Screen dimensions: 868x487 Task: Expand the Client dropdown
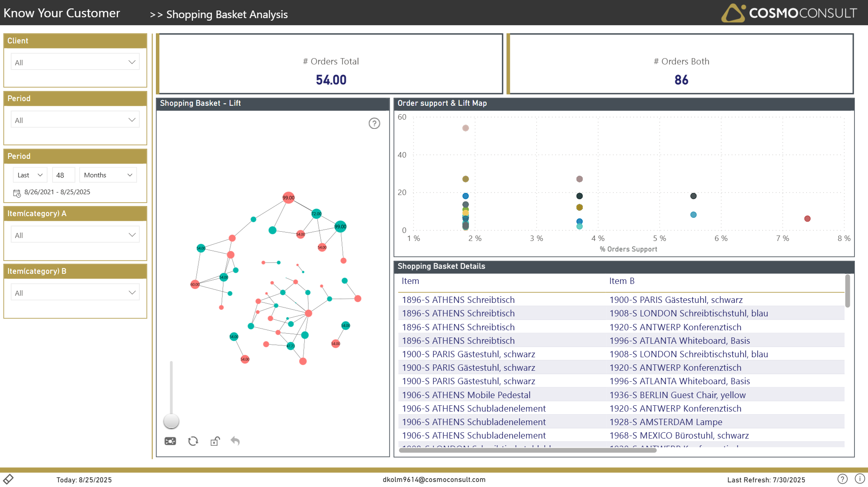coord(75,62)
